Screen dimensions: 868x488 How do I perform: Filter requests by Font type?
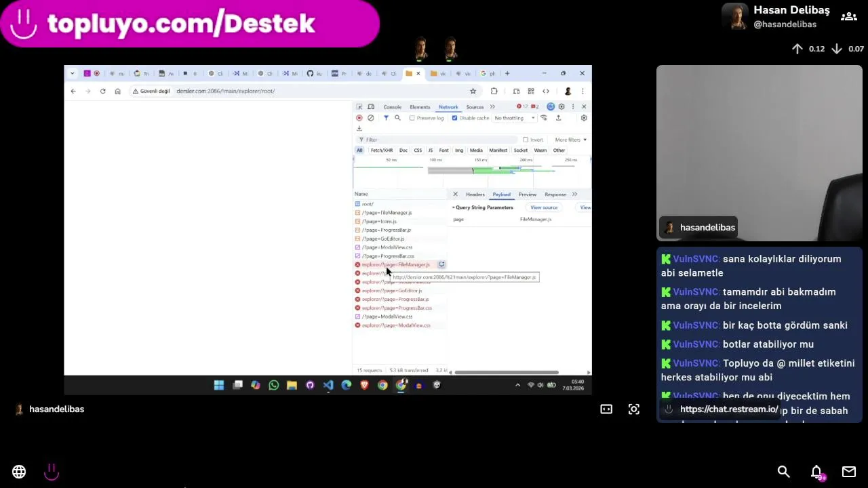click(443, 150)
